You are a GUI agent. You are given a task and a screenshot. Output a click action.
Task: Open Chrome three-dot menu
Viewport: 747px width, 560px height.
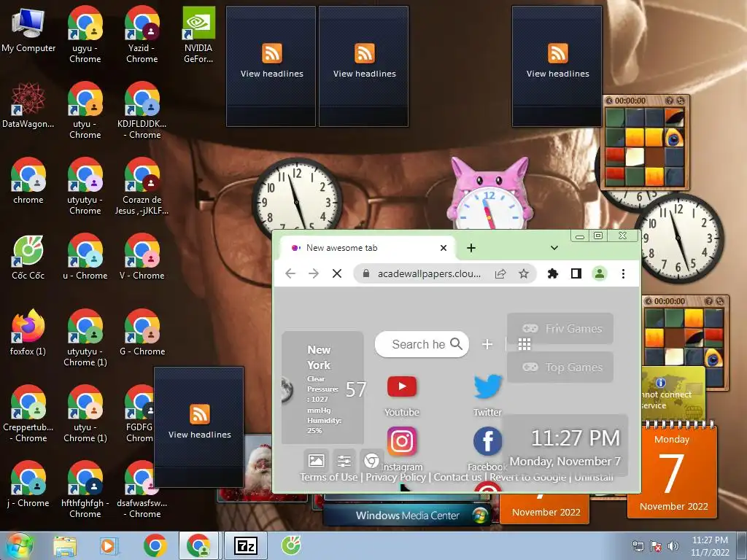coord(623,274)
